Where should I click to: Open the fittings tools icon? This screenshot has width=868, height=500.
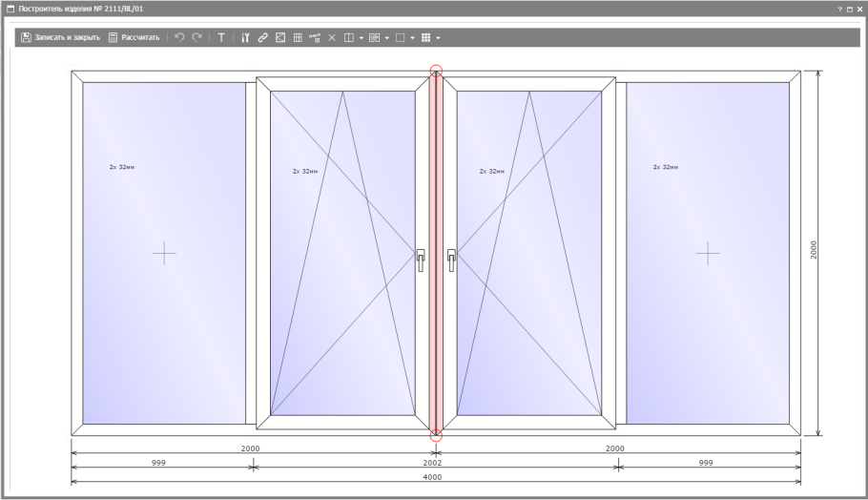(245, 37)
